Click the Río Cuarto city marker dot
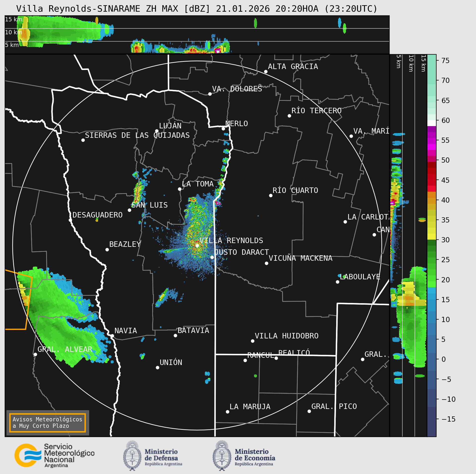Screen dimensions: 476x474 coord(271,195)
